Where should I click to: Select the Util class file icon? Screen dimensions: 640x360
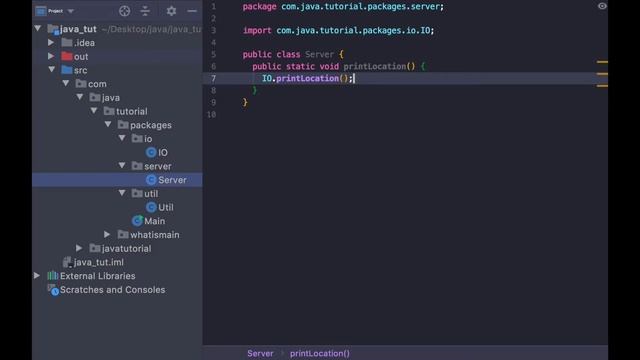[151, 207]
